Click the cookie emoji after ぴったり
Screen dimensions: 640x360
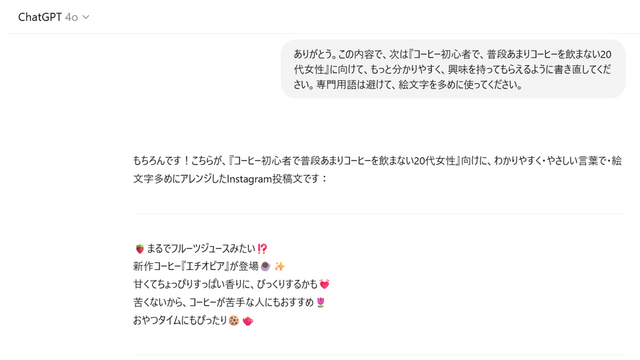(234, 320)
